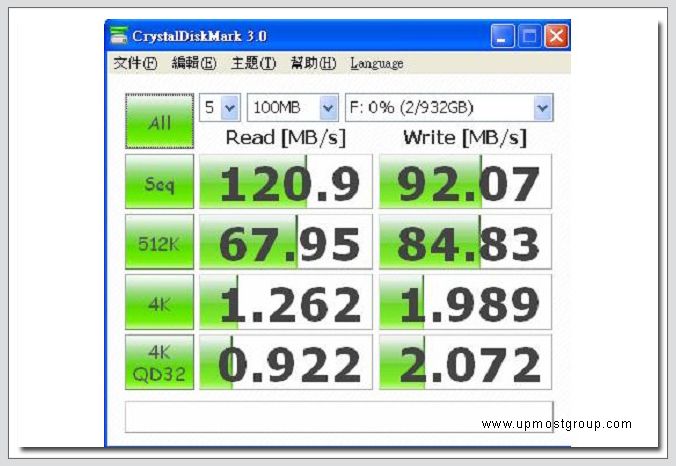The height and width of the screenshot is (466, 676).
Task: Click the CrystalDiskMark title bar icon
Action: [119, 35]
